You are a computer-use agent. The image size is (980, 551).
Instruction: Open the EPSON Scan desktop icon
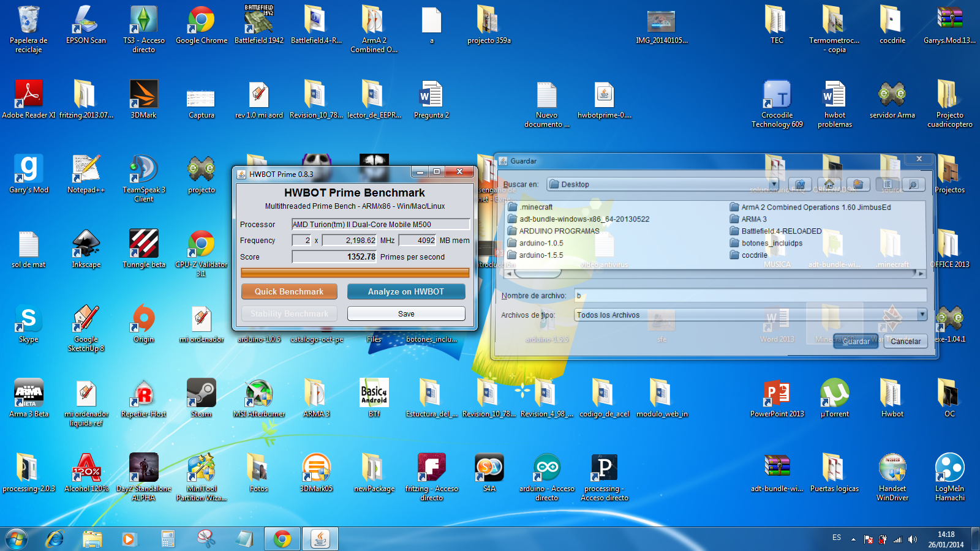point(86,26)
